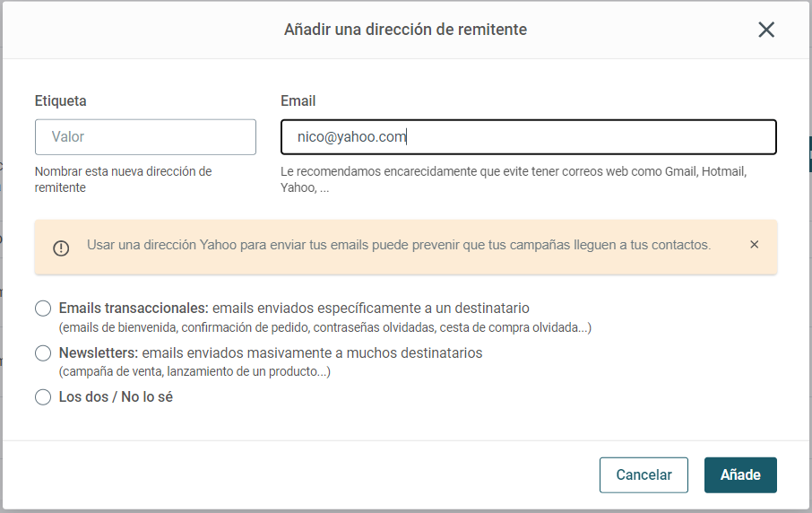Click the Email field label

[x=298, y=100]
